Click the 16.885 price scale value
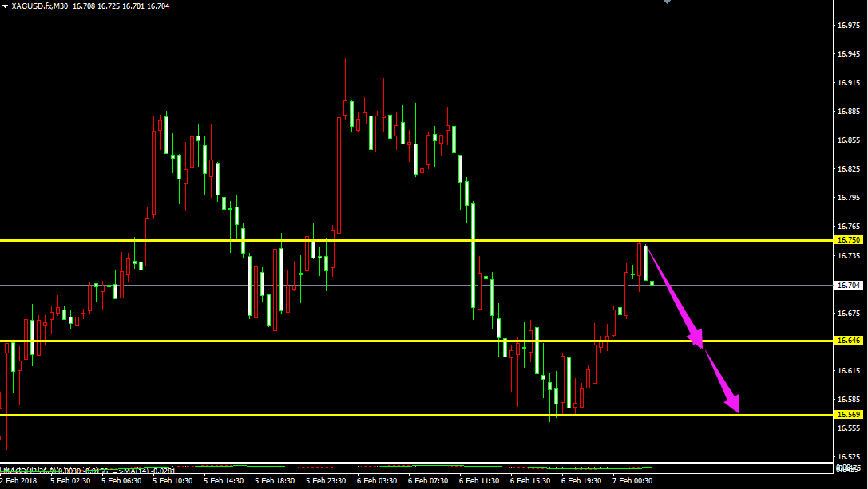 [847, 112]
